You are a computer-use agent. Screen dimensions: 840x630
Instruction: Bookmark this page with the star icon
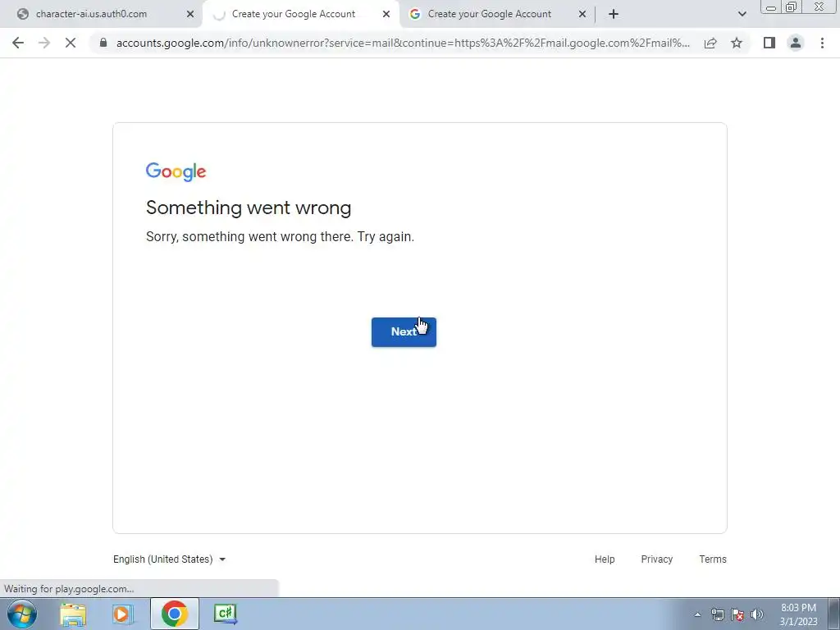[737, 43]
